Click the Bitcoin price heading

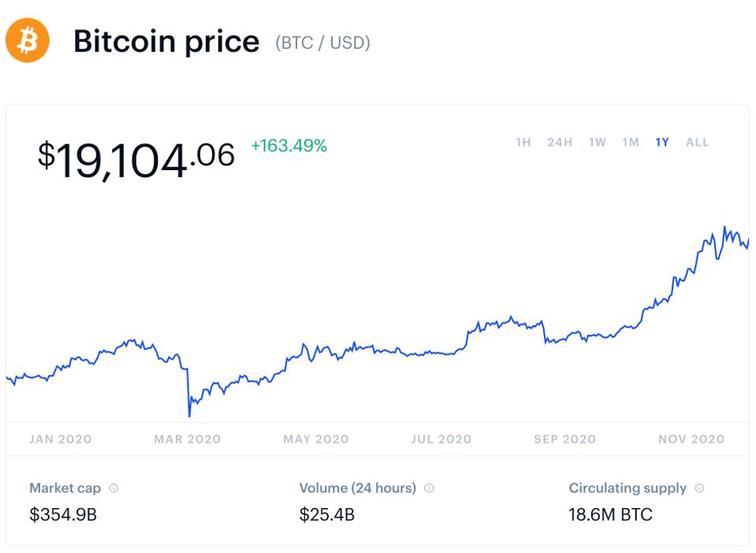pos(166,42)
